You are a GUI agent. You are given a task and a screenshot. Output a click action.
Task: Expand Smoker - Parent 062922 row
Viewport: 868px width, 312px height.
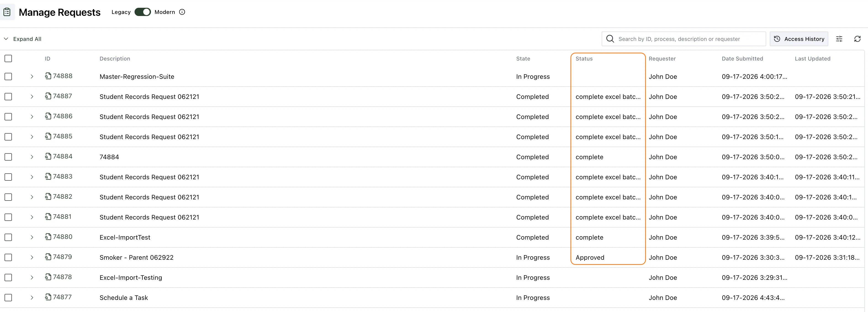point(32,257)
